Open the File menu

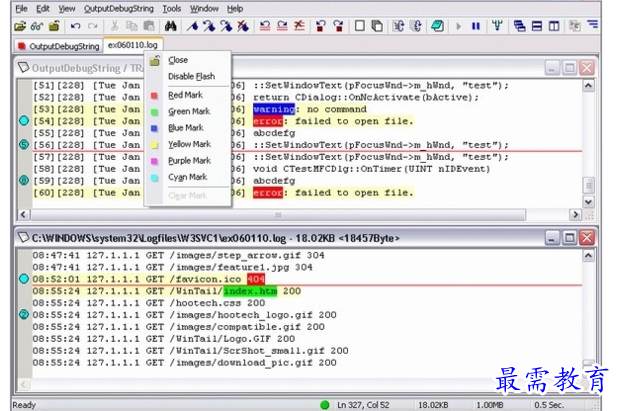[x=22, y=8]
